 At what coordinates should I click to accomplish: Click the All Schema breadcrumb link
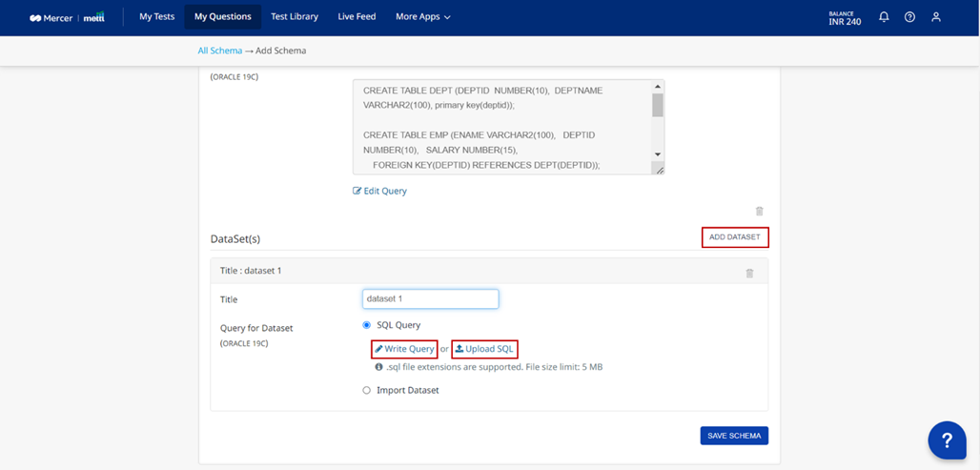click(219, 51)
